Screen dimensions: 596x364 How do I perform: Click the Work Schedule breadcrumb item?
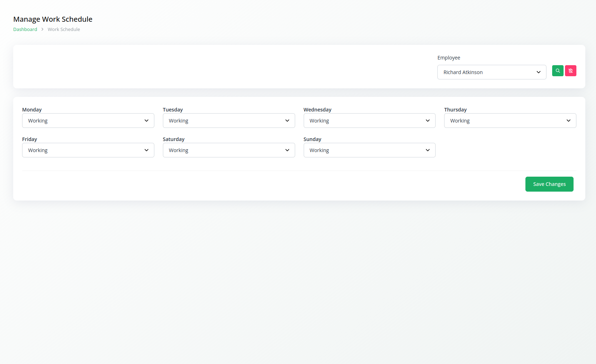64,30
